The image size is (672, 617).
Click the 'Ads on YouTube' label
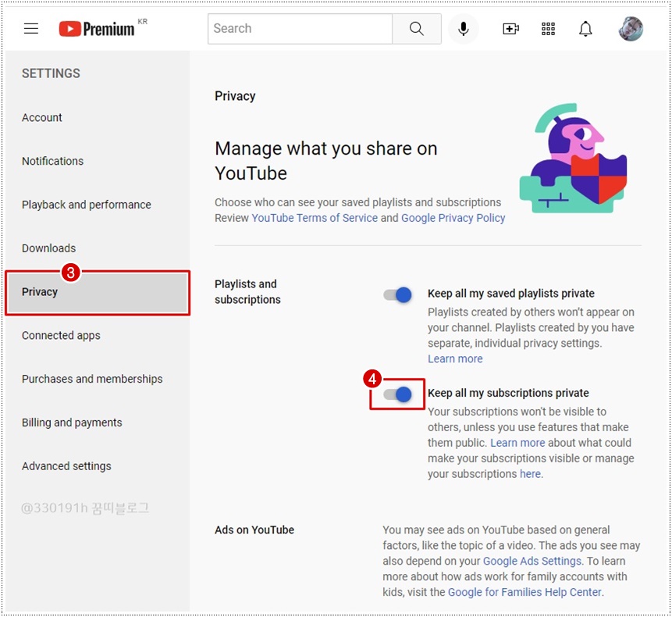(254, 530)
